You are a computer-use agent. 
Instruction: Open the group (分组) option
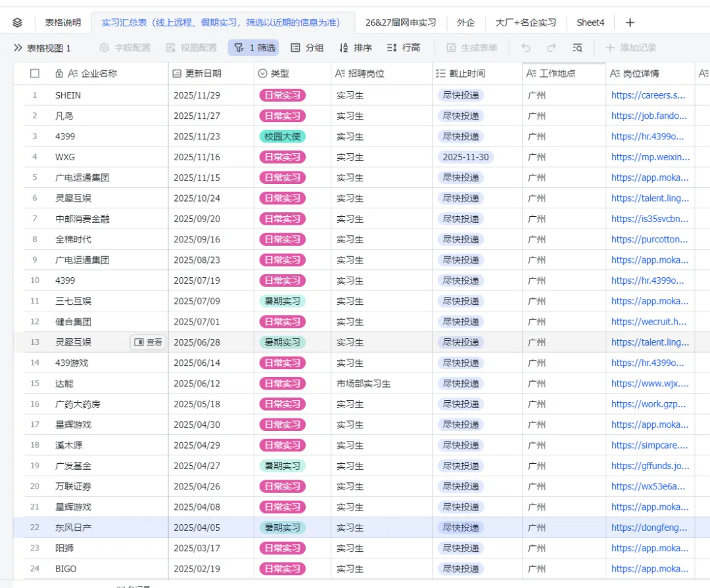(x=307, y=47)
